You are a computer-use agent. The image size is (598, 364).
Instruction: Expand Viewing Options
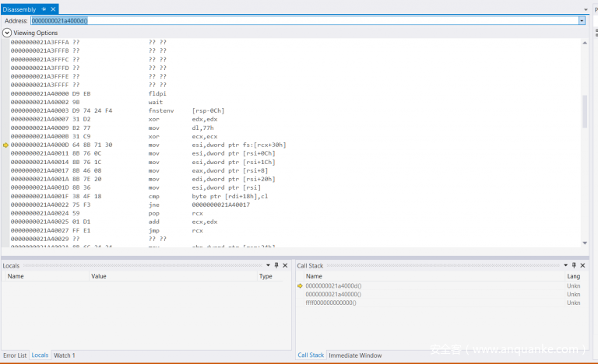(7, 33)
